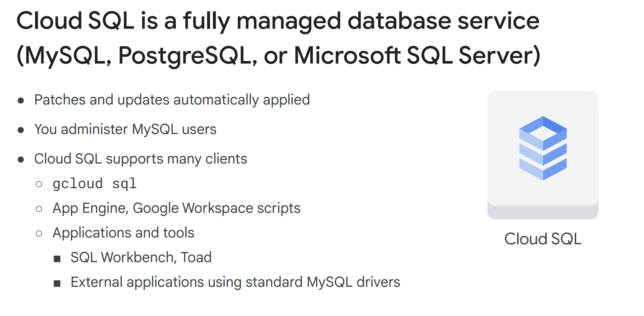This screenshot has width=644, height=316.
Task: Click hollow circle bullet before 'Applications and tools'
Action: (x=39, y=234)
